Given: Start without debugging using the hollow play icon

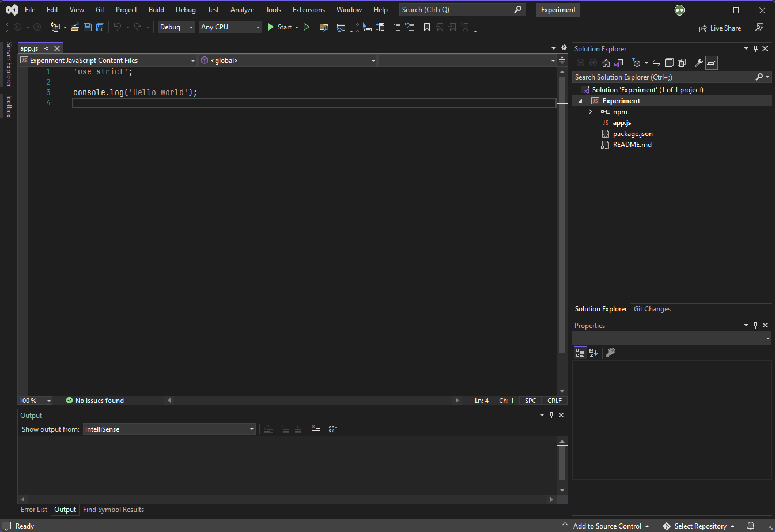Looking at the screenshot, I should click(307, 27).
